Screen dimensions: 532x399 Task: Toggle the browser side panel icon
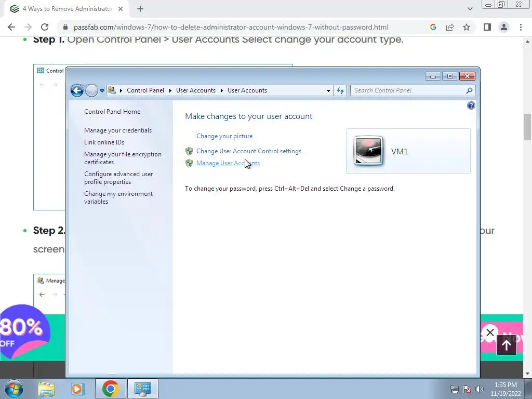click(487, 27)
